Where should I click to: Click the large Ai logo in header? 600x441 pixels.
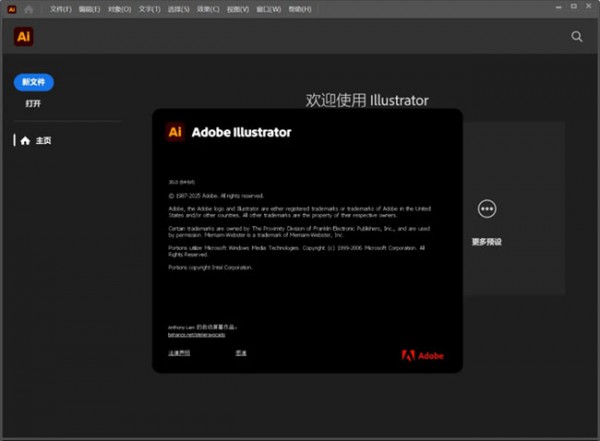[24, 37]
